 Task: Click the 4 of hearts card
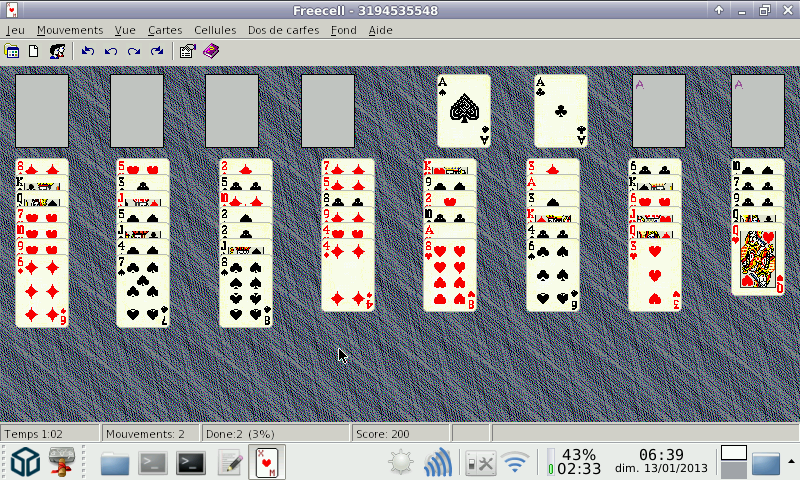tap(348, 231)
